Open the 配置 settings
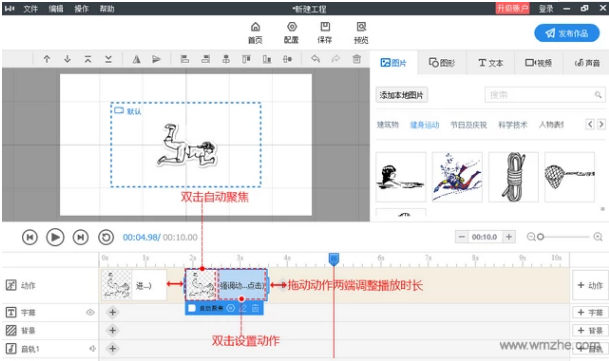Screen dimensions: 609x361 (292, 33)
